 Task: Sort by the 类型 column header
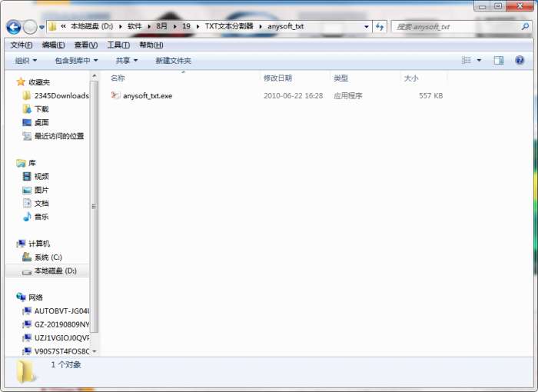(x=340, y=78)
